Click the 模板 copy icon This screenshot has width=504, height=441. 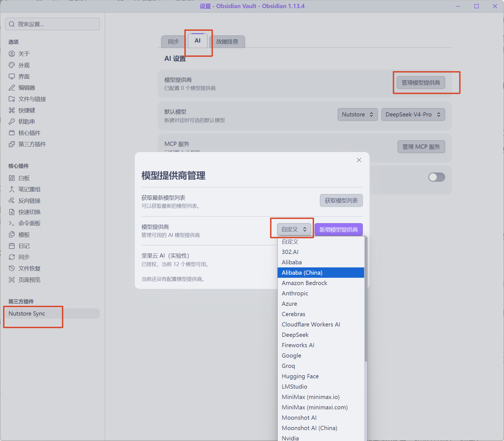point(12,235)
